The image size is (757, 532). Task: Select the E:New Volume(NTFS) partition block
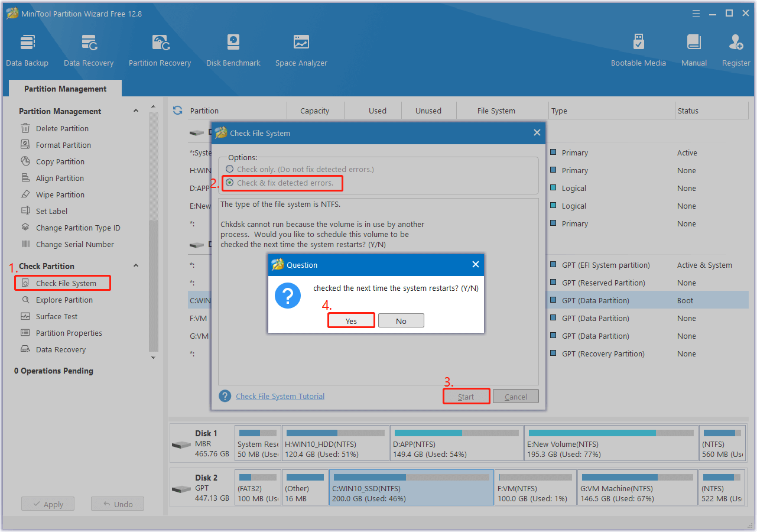(x=610, y=443)
